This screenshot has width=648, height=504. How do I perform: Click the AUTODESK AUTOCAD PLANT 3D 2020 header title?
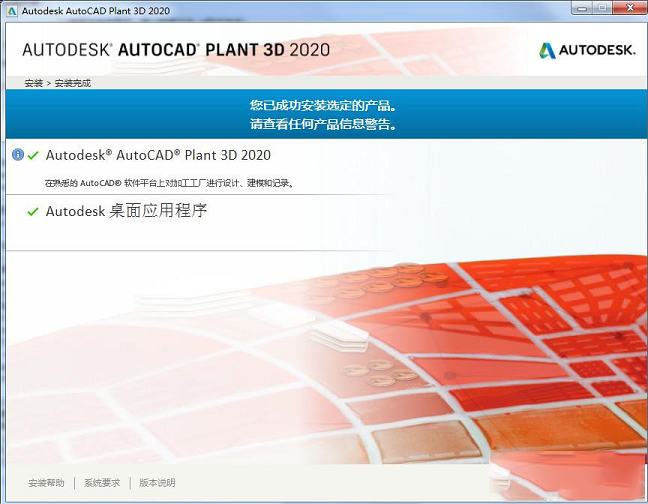click(x=176, y=50)
